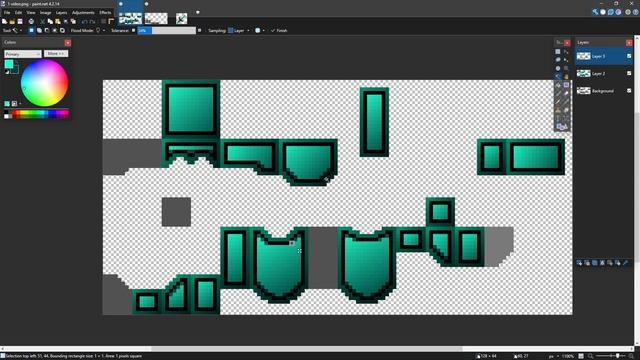Set selection mode to Intersect
640x360 pixels.
[55, 30]
